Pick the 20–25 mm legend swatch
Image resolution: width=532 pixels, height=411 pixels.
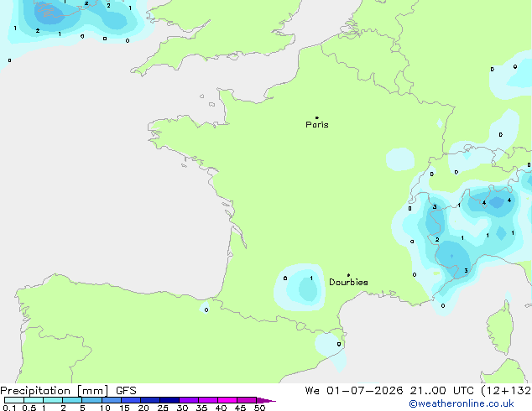coord(150,400)
